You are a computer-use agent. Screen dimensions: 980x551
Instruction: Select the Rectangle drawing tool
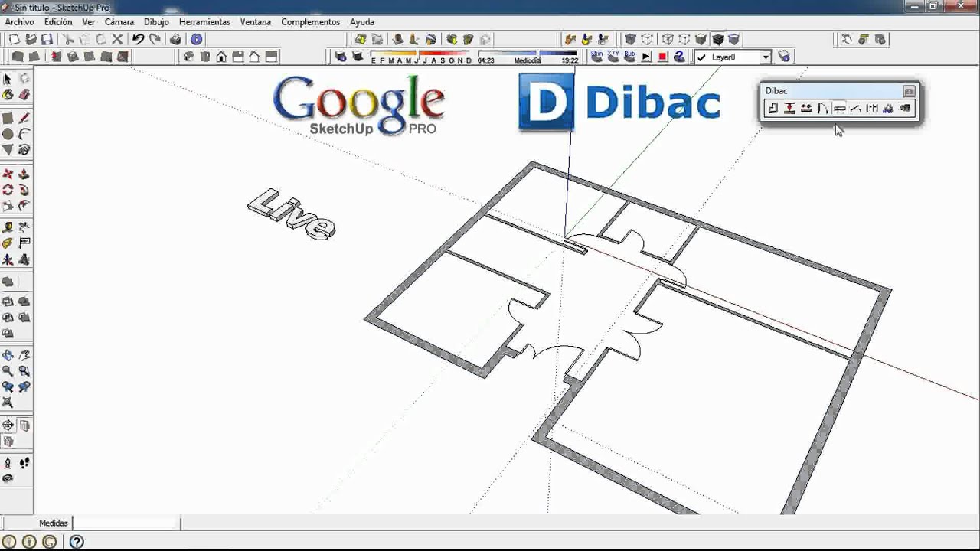click(7, 119)
